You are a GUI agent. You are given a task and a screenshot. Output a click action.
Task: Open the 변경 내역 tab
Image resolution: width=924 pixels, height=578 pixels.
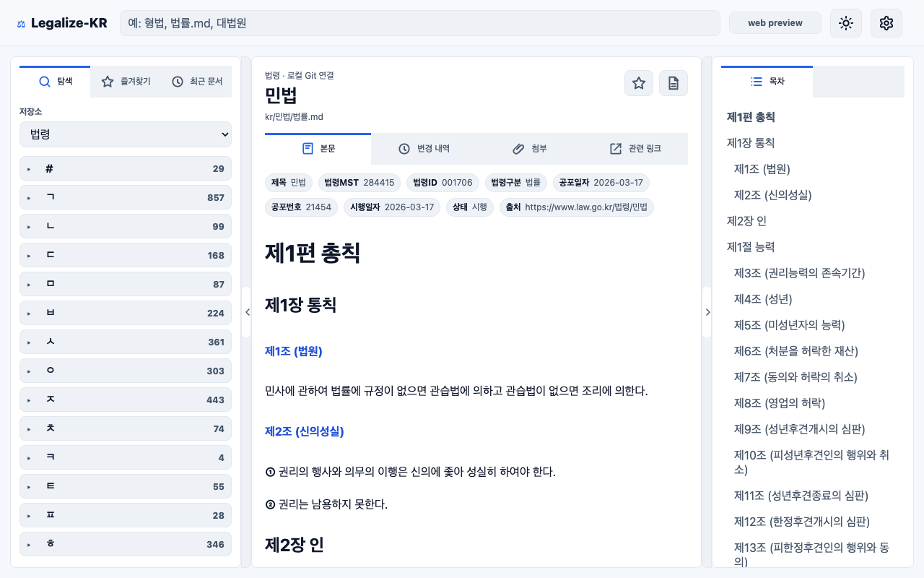pos(424,149)
